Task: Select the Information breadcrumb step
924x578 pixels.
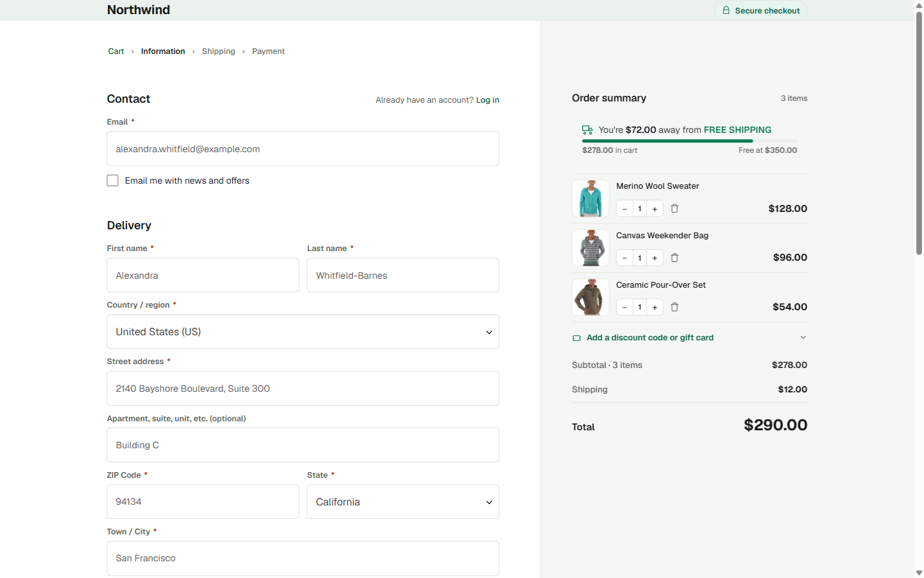Action: [163, 51]
